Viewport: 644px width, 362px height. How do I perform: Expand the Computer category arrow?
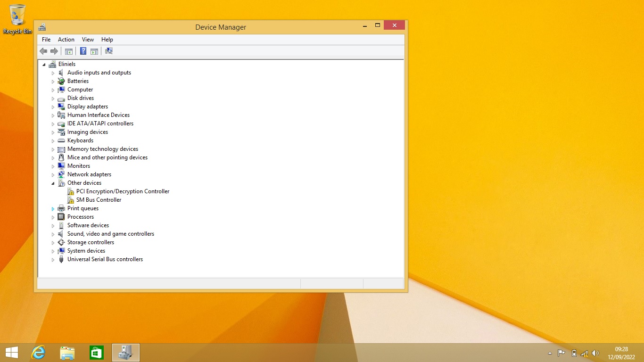tap(53, 90)
